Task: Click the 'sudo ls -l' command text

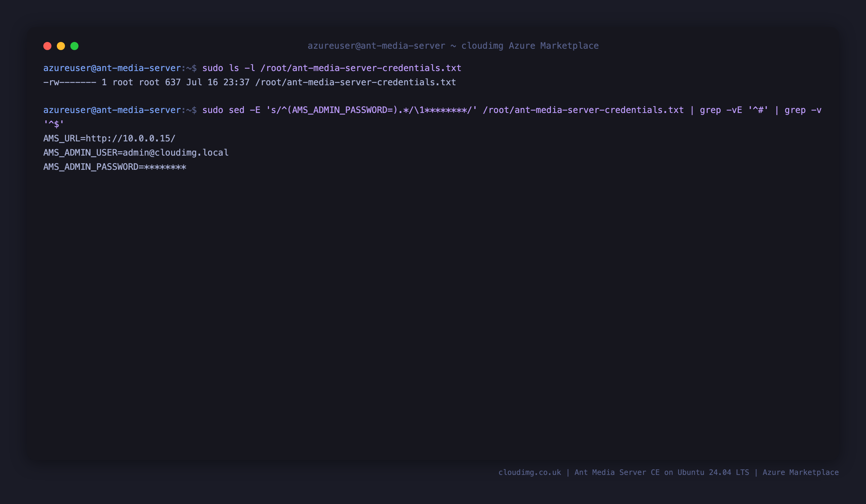Action: tap(229, 68)
